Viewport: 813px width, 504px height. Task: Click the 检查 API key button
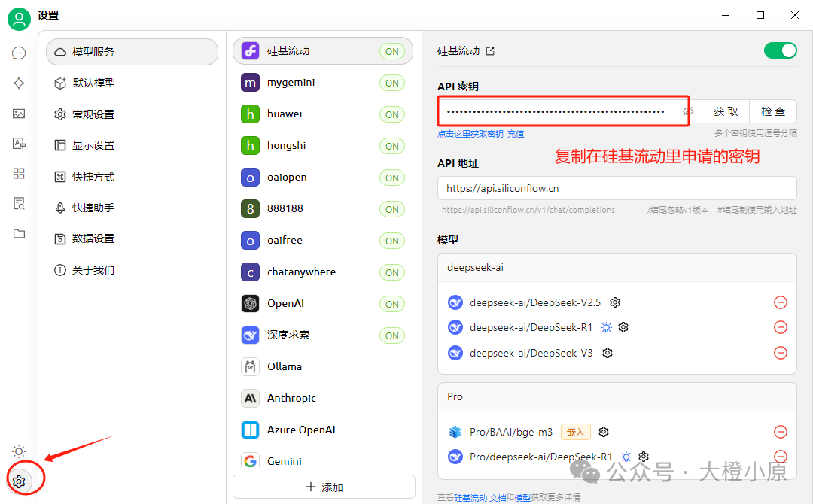pos(773,111)
